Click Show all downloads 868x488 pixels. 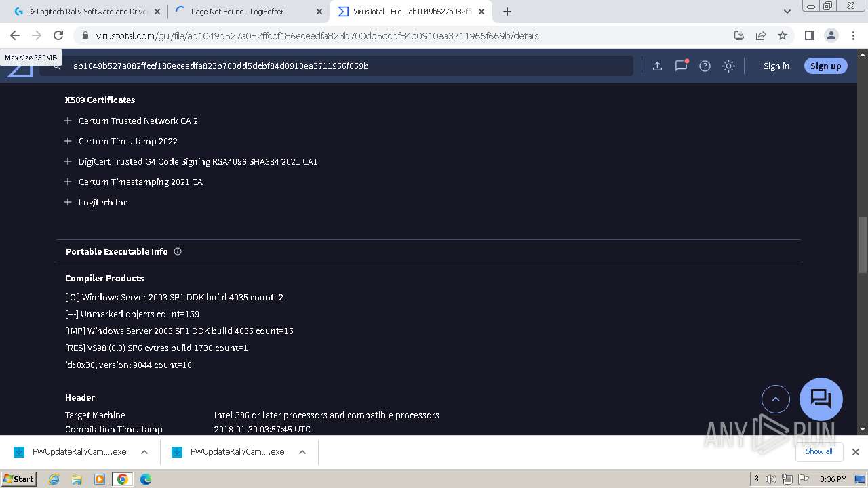[x=818, y=451]
